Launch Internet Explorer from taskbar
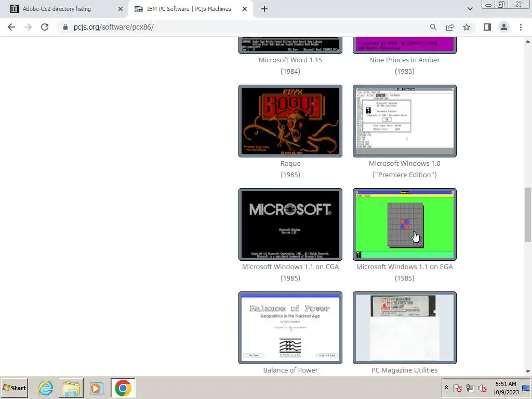The height and width of the screenshot is (399, 532). [x=46, y=388]
